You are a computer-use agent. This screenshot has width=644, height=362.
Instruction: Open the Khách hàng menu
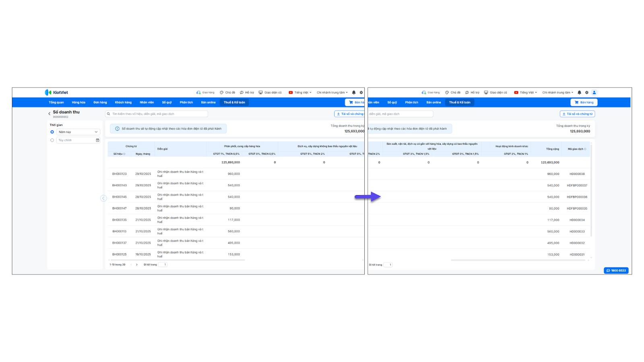tap(123, 103)
